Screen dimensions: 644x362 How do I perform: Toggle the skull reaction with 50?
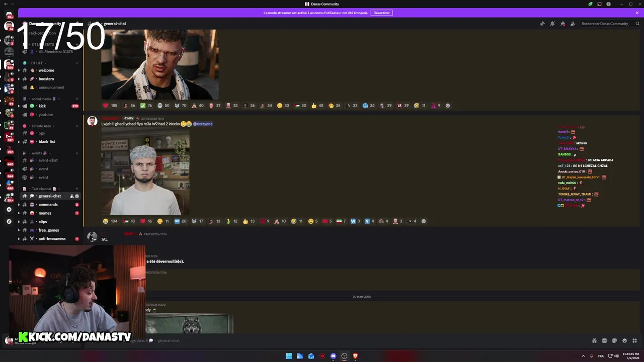[164, 106]
